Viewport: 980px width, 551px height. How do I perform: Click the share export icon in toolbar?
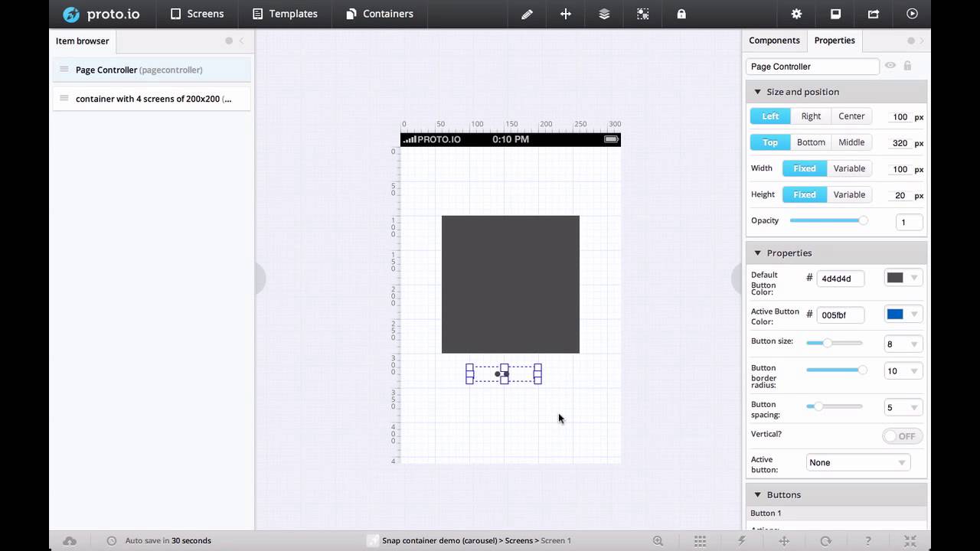coord(874,14)
